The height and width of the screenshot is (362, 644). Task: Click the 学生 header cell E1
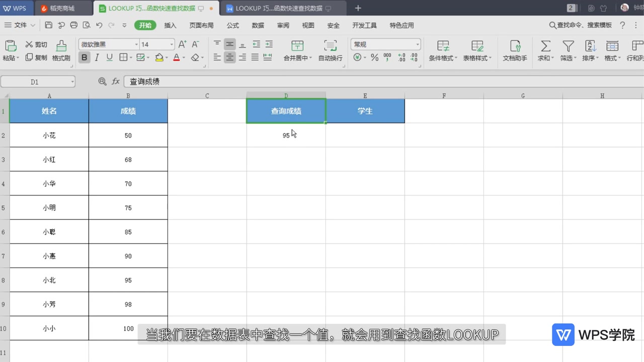365,111
